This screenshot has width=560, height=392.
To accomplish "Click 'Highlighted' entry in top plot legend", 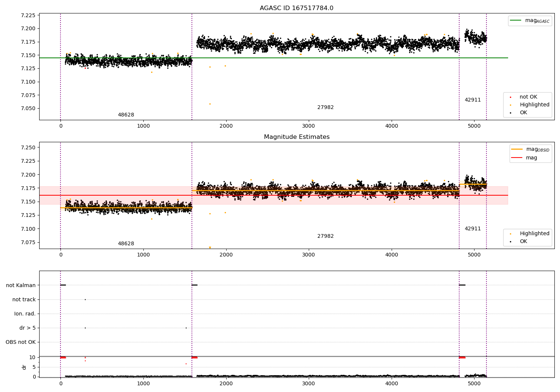I will (x=535, y=105).
